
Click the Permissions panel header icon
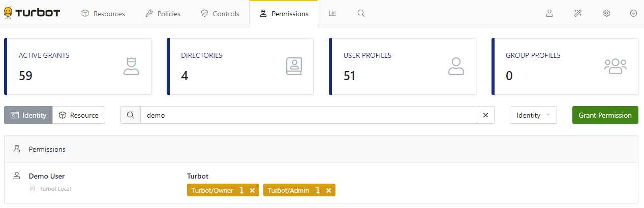[17, 149]
